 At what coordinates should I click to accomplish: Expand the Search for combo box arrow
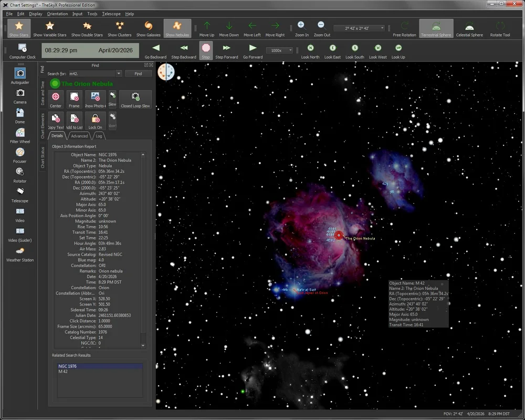(119, 73)
